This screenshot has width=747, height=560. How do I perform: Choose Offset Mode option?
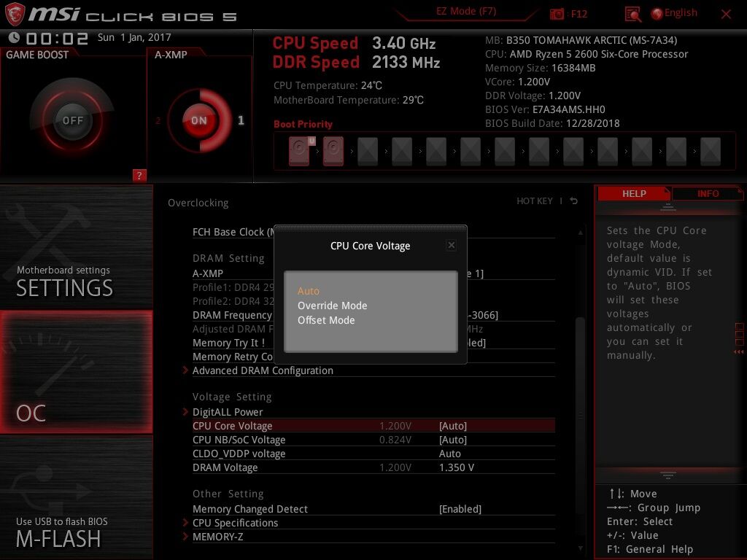[x=326, y=320]
